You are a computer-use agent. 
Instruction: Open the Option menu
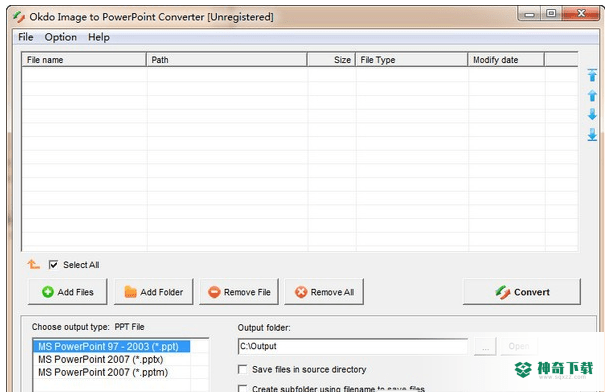click(x=61, y=37)
